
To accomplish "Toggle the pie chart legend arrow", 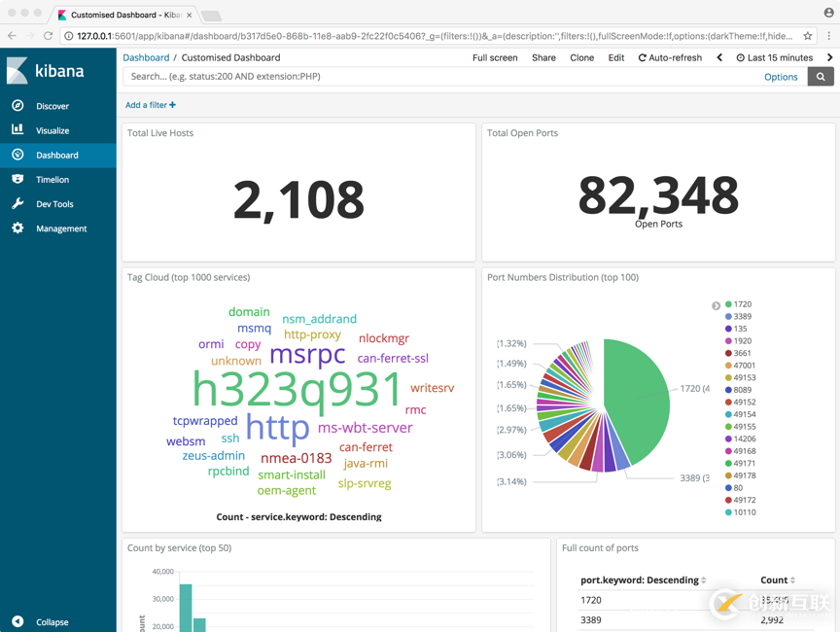I will click(716, 306).
